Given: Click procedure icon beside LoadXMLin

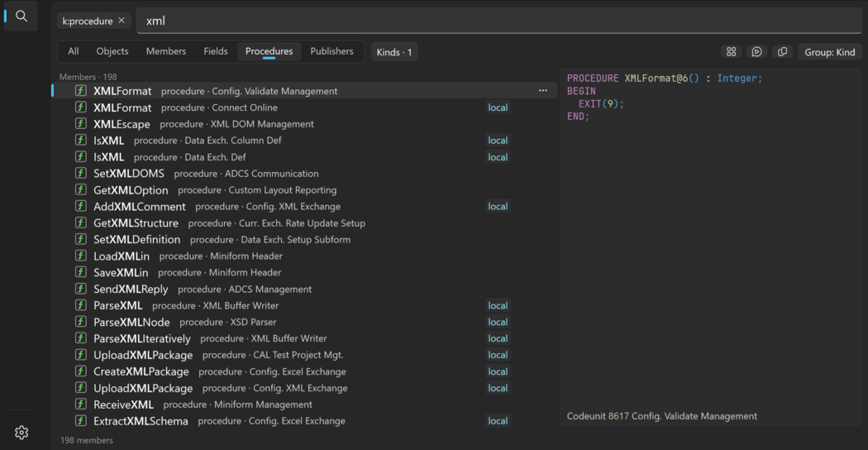Looking at the screenshot, I should click(x=81, y=256).
